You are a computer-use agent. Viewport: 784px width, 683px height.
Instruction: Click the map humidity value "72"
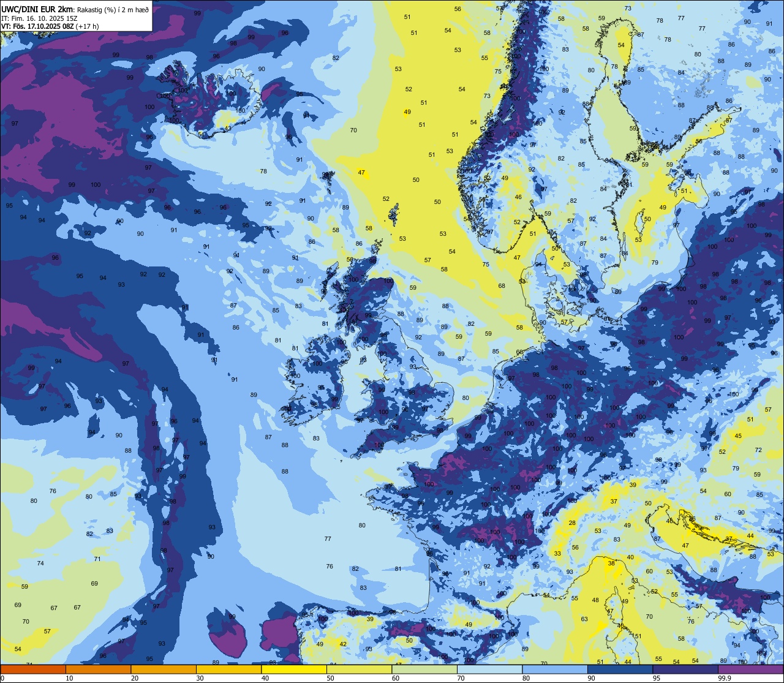[x=758, y=450]
